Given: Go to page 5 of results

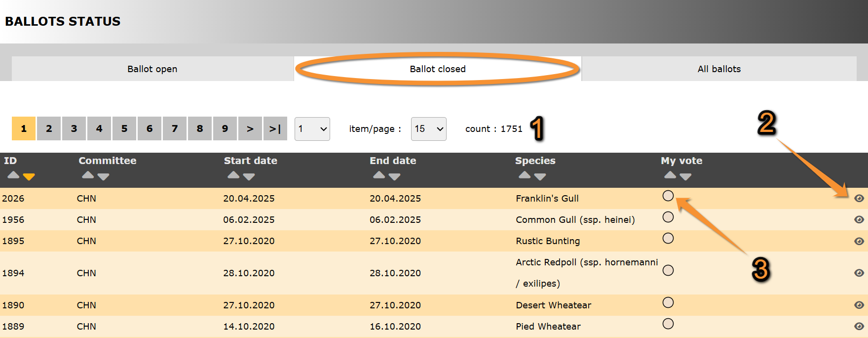Looking at the screenshot, I should pos(124,128).
